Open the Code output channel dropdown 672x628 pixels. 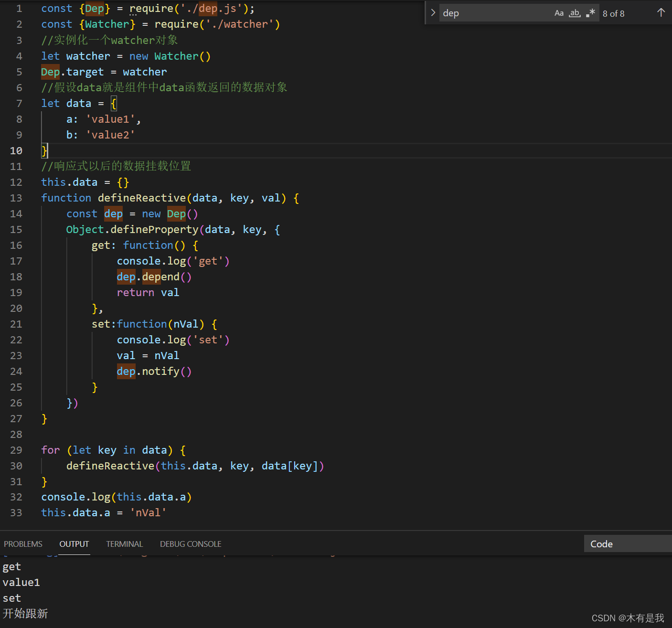tap(628, 544)
